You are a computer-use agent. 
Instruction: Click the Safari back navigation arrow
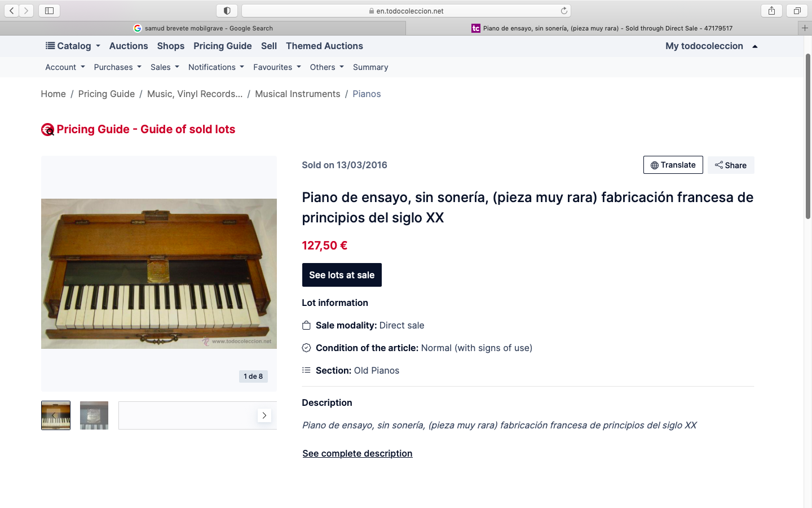(12, 11)
